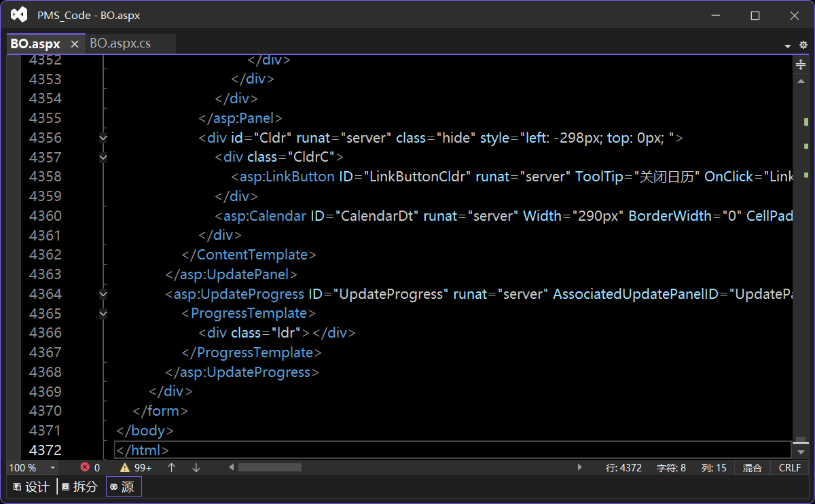Viewport: 815px width, 504px height.
Task: Collapse the CldrC div at line 4357
Action: point(103,158)
